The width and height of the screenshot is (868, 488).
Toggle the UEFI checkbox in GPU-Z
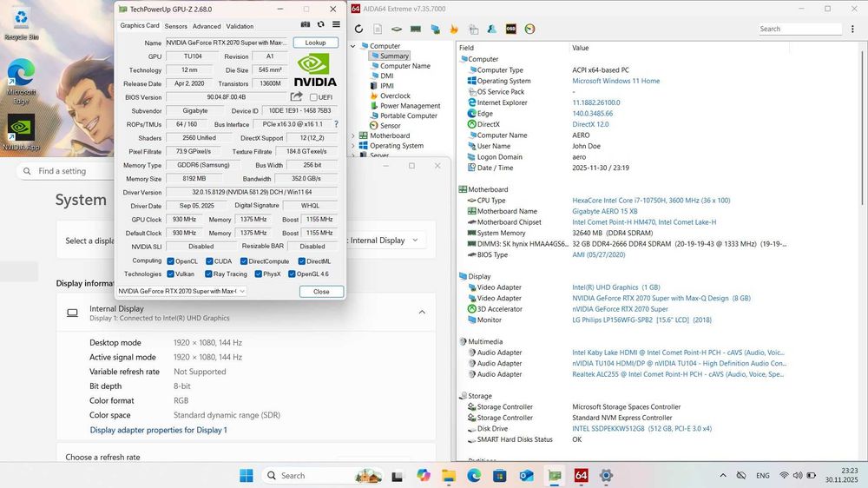tap(313, 97)
